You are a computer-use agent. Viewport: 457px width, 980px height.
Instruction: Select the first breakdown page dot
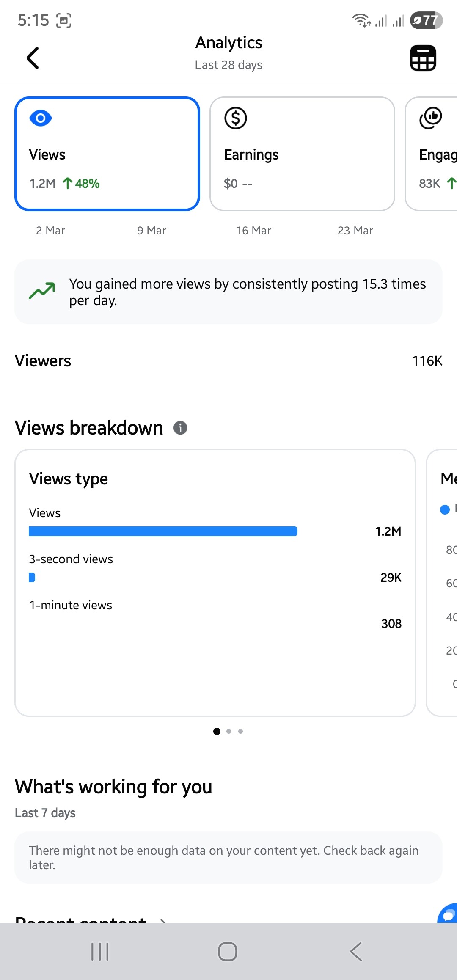click(217, 731)
